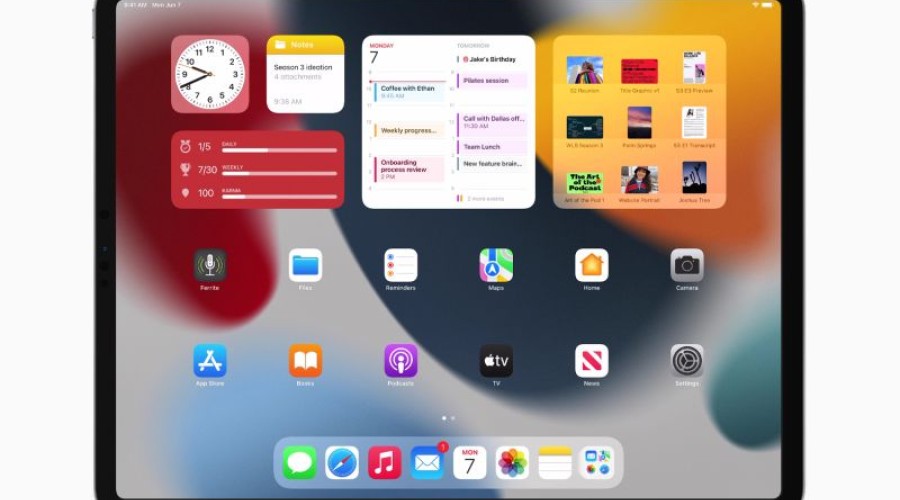Viewport: 900px width, 500px height.
Task: Open the Podcasts app
Action: click(x=401, y=361)
